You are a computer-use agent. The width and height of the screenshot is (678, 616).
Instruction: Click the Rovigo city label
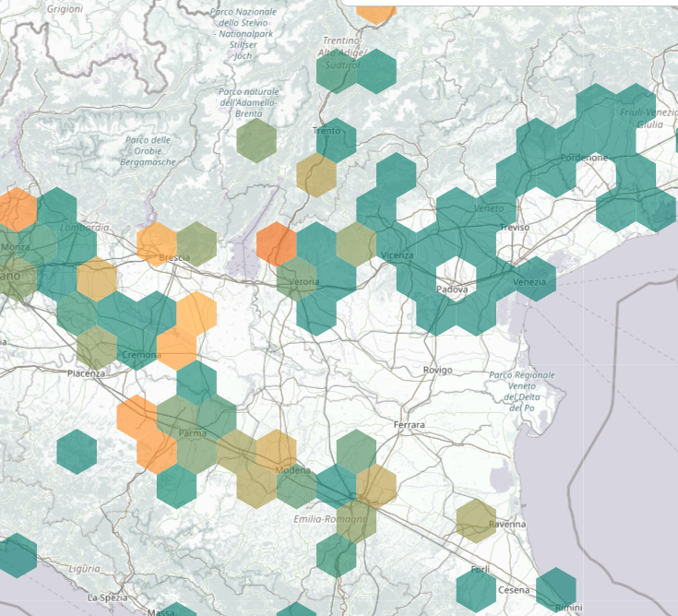[437, 370]
